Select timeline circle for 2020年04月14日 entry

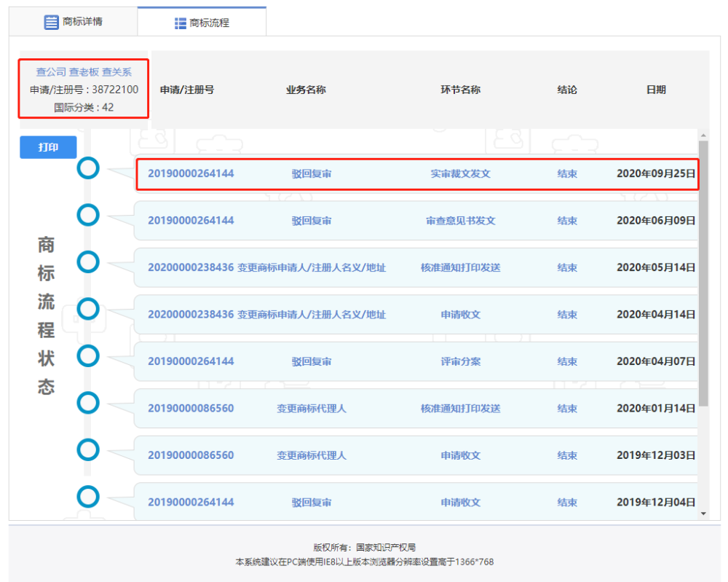(88, 309)
